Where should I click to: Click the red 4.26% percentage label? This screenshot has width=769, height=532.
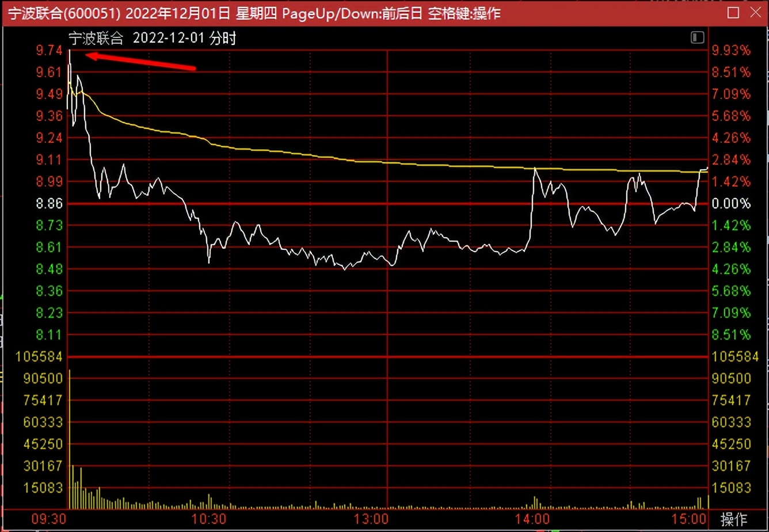732,138
